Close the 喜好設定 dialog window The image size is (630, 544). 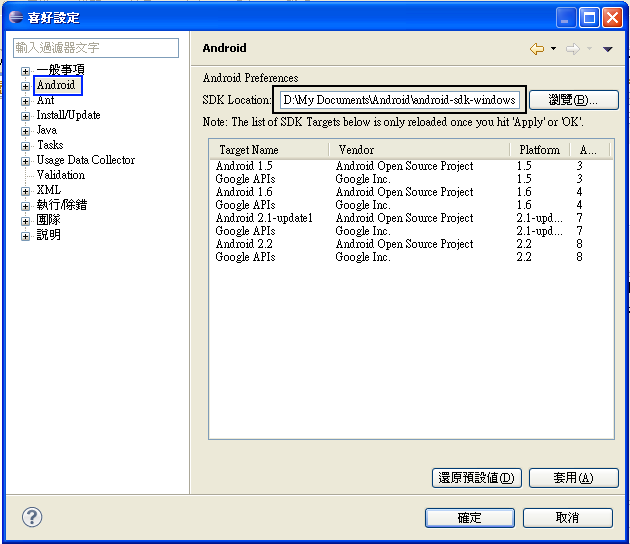612,18
